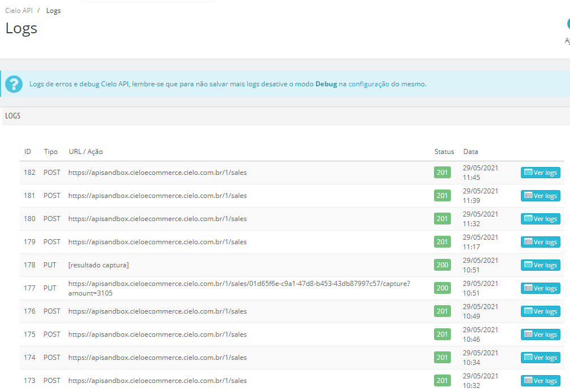Select the [resultado captura] action text
This screenshot has height=392, width=570.
pyautogui.click(x=99, y=265)
